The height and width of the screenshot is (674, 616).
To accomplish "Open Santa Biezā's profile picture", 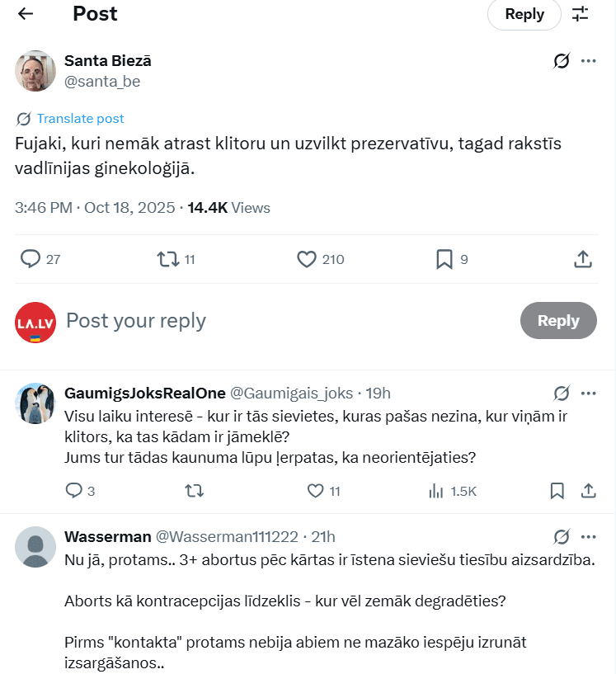I will coord(35,70).
